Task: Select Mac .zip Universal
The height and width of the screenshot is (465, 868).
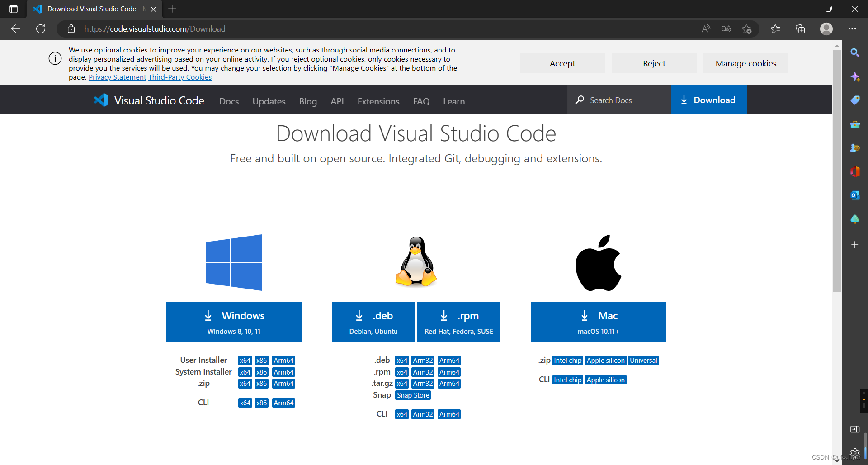Action: (x=644, y=361)
